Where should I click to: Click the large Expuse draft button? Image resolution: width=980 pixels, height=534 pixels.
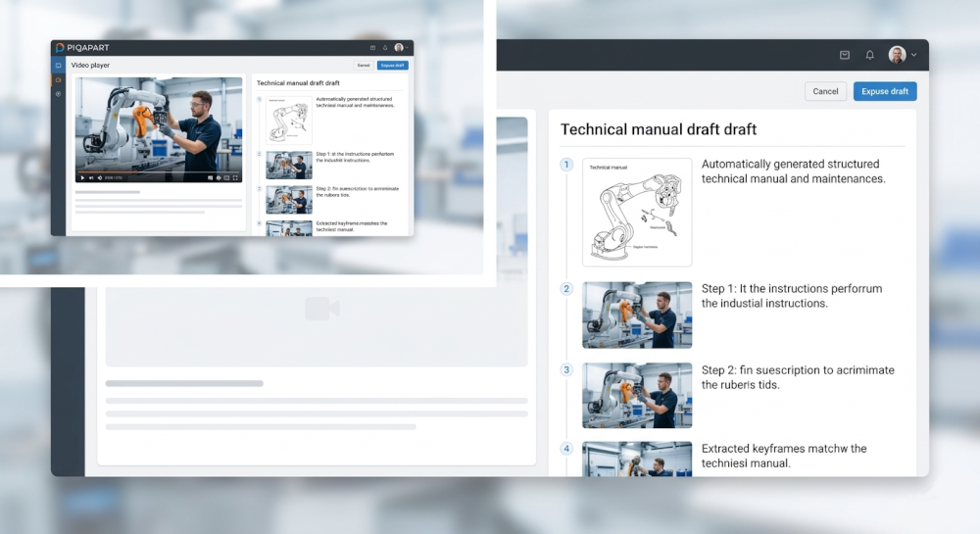point(885,91)
